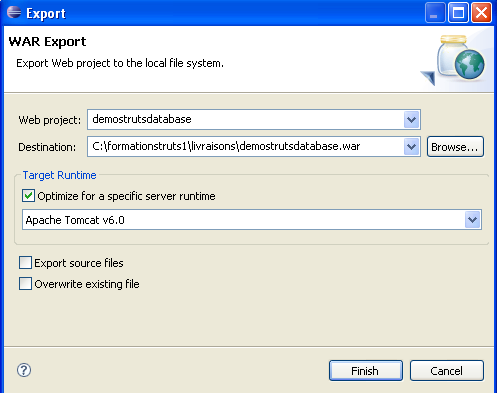The height and width of the screenshot is (393, 497).
Task: Enable Export source files checkbox
Action: pyautogui.click(x=25, y=263)
